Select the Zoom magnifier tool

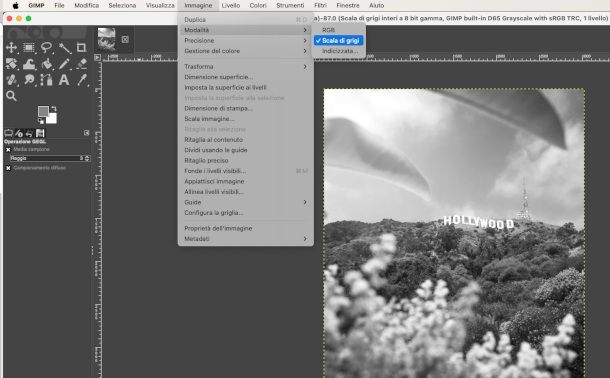coord(11,96)
